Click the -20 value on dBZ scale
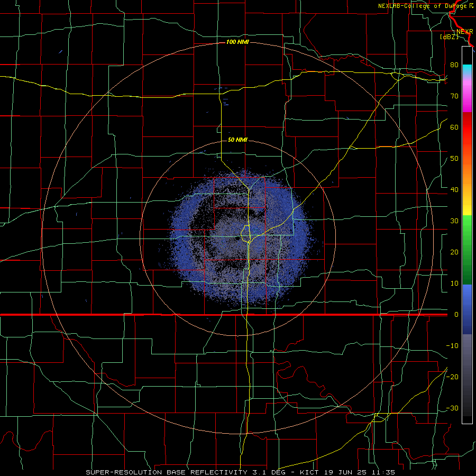Image resolution: width=476 pixels, height=476 pixels. [x=452, y=377]
